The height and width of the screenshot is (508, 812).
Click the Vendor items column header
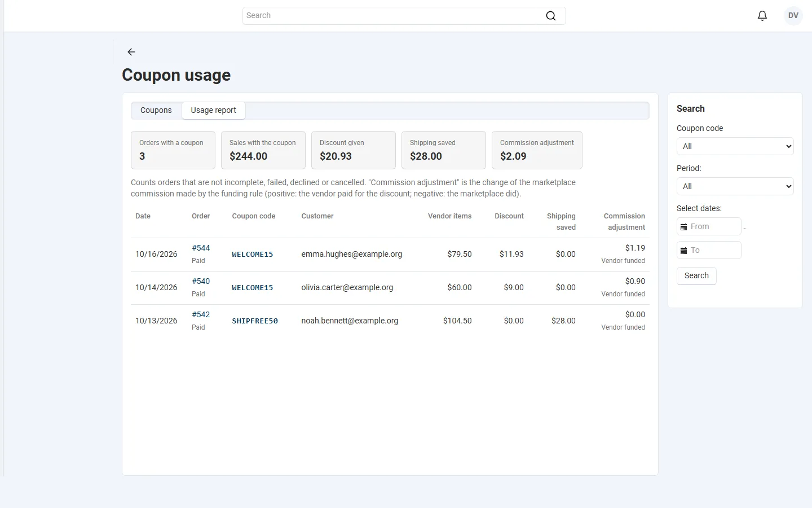pos(450,216)
